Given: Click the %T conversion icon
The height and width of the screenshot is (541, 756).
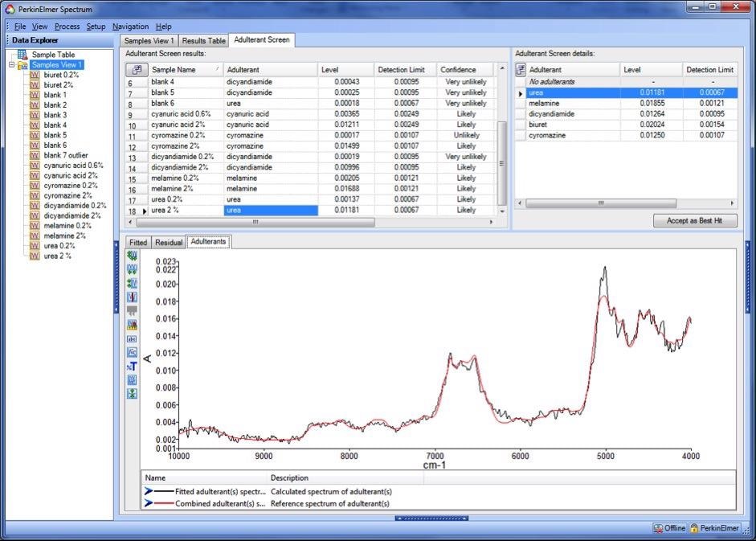Looking at the screenshot, I should tap(132, 367).
